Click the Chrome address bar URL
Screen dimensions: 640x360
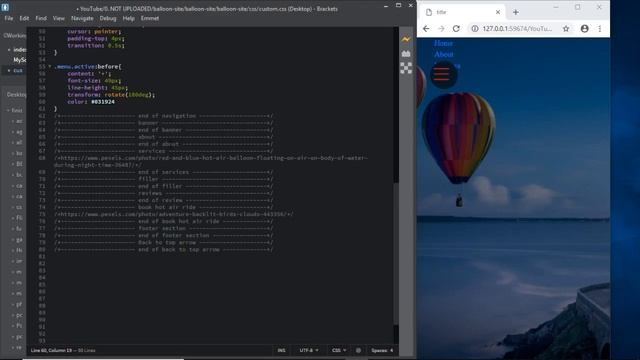pyautogui.click(x=517, y=29)
